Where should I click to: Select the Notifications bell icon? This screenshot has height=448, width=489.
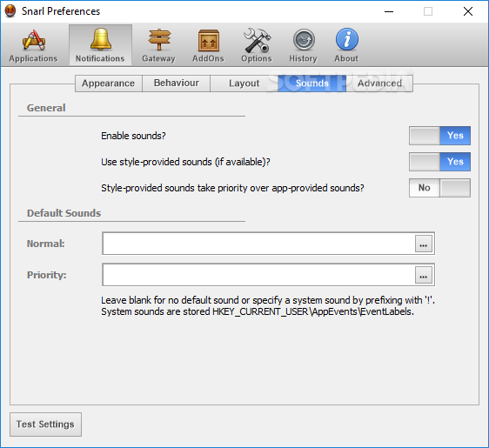pos(100,45)
